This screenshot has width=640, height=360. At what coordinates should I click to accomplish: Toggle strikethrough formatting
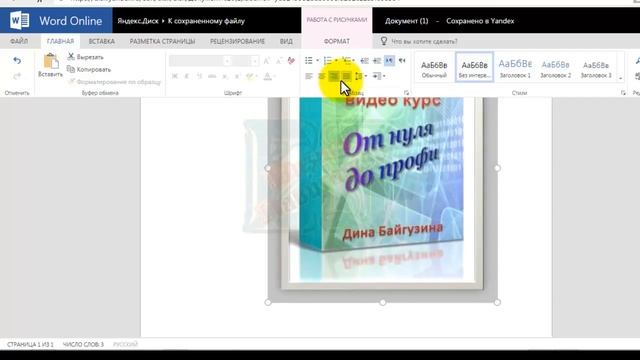(x=212, y=76)
